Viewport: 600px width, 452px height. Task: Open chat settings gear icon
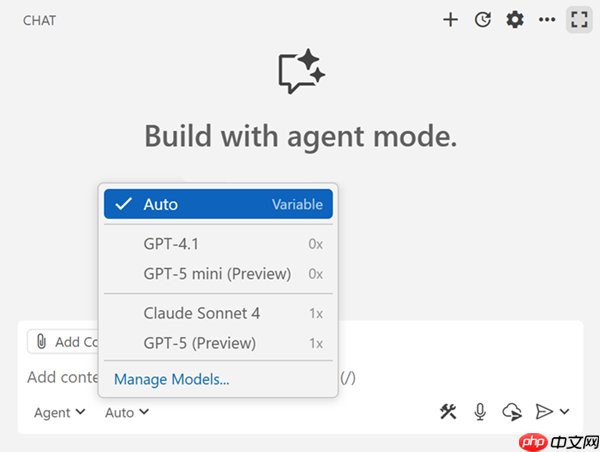(515, 20)
